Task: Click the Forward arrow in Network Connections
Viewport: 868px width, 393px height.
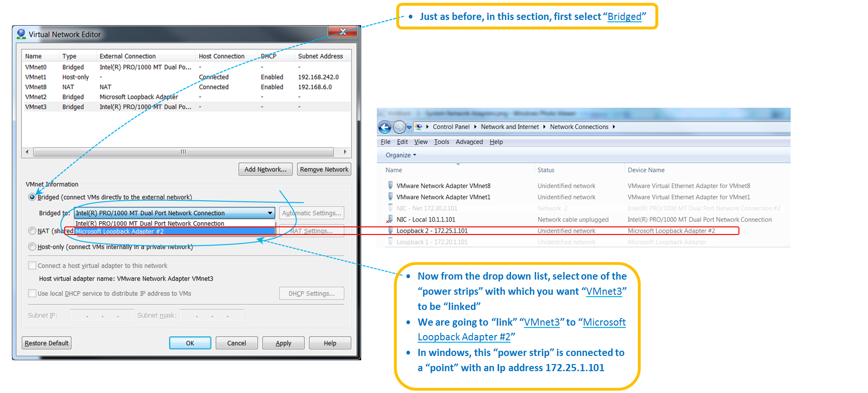Action: point(400,127)
